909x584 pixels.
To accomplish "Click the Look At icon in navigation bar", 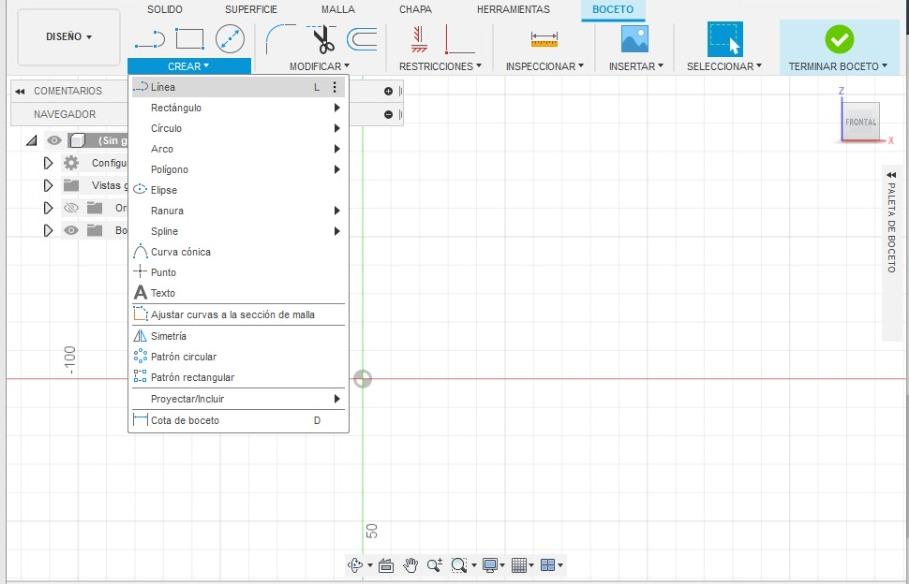I will (x=386, y=565).
